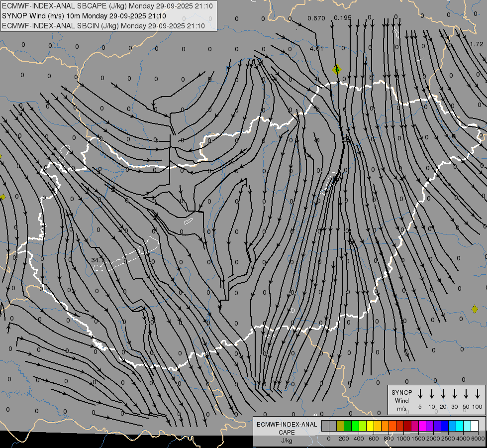This screenshot has height=448, width=487.
Task: Click the SYNOP Wind m/s legend label
Action: [x=401, y=400]
